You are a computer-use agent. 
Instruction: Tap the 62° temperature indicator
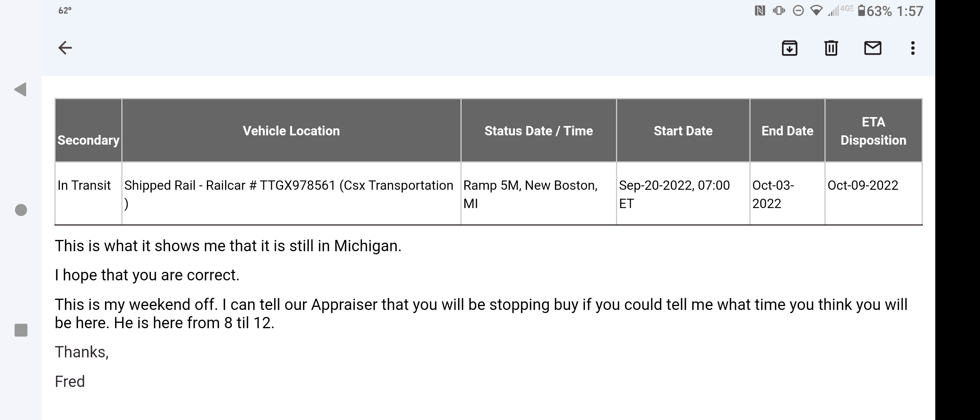65,11
